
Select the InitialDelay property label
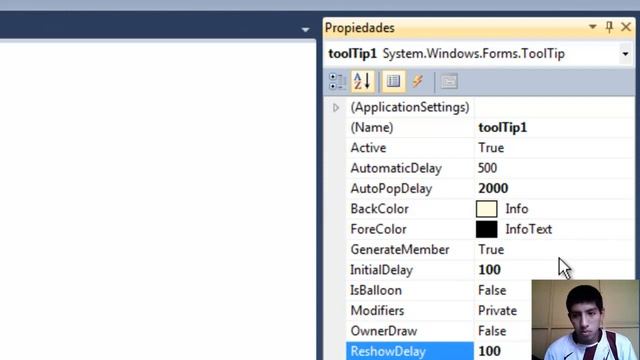(x=382, y=270)
